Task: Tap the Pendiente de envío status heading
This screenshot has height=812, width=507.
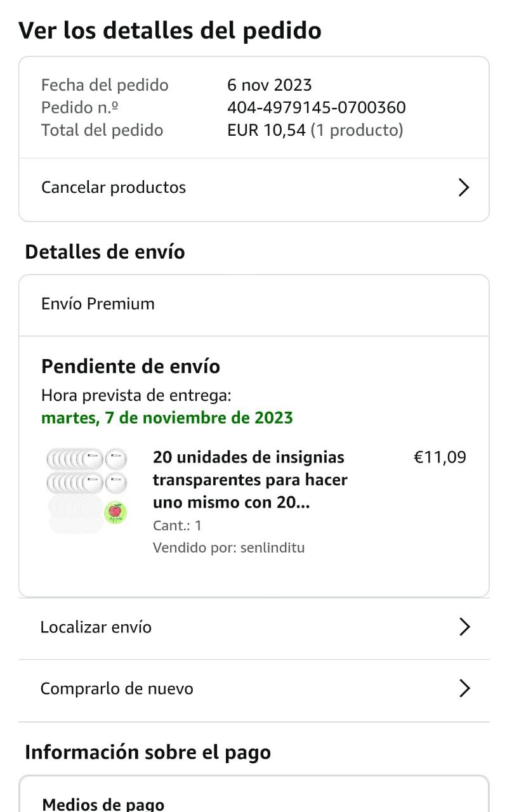Action: [131, 367]
